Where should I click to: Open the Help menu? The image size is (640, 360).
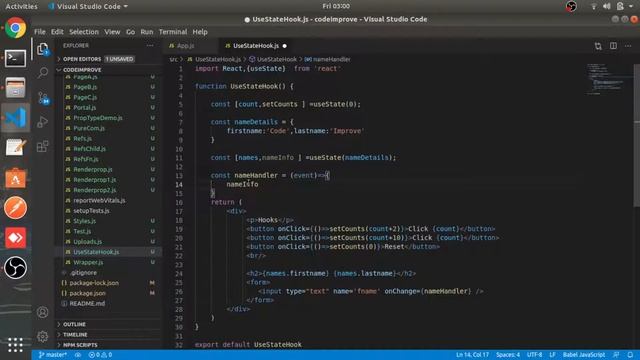pos(200,32)
